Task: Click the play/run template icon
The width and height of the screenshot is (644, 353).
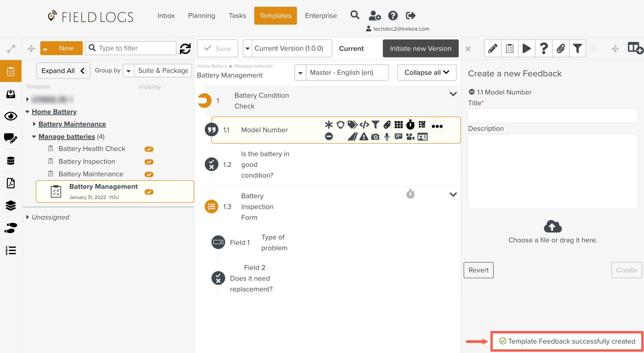Action: tap(527, 48)
